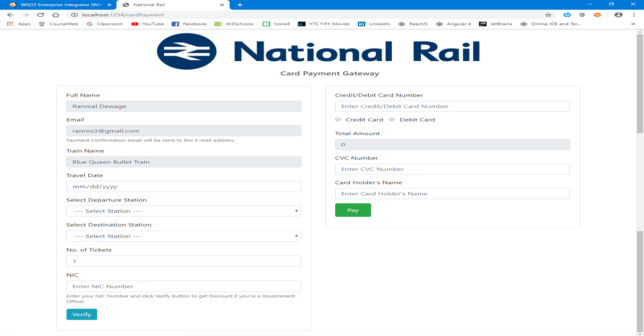The image size is (644, 336).
Task: Open the LinkedIn bookmark
Action: coord(374,24)
